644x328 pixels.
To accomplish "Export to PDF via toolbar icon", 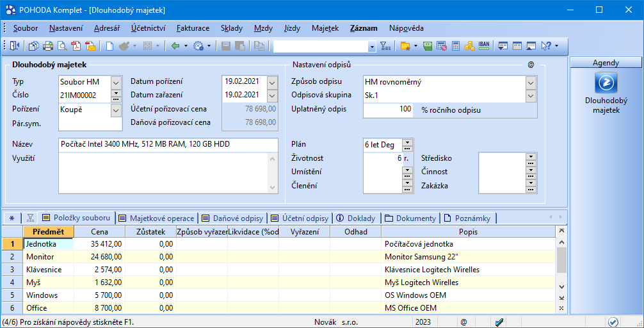I will pos(76,46).
